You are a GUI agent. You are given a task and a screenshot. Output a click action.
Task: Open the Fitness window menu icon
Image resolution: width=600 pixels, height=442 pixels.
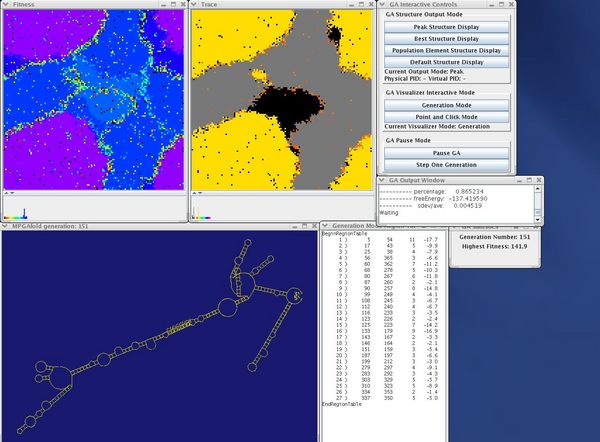pos(6,5)
